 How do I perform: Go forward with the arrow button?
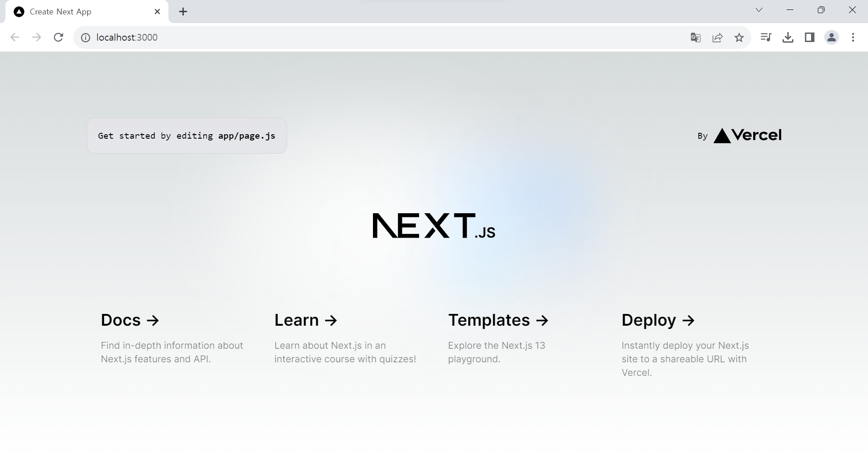pyautogui.click(x=37, y=37)
